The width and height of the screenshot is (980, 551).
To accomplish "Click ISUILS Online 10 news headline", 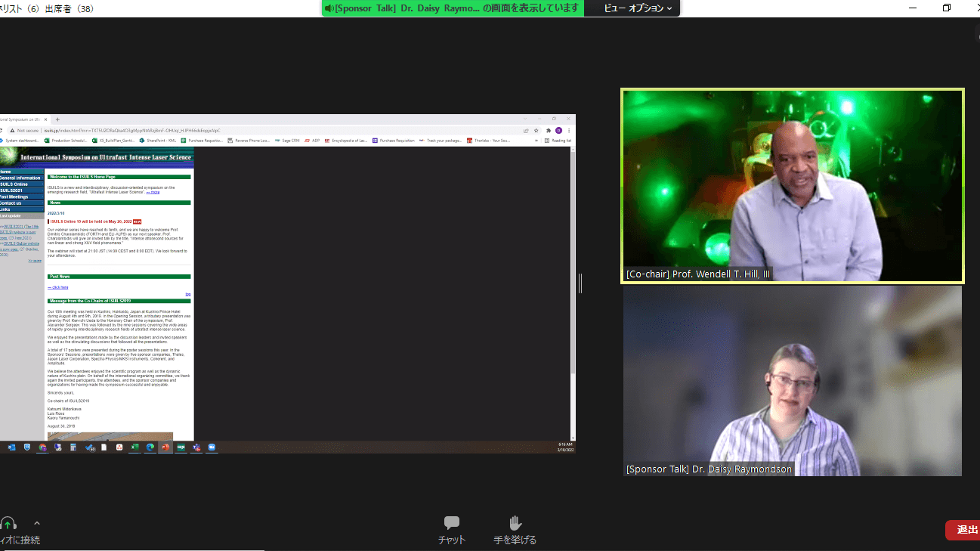I will (91, 221).
